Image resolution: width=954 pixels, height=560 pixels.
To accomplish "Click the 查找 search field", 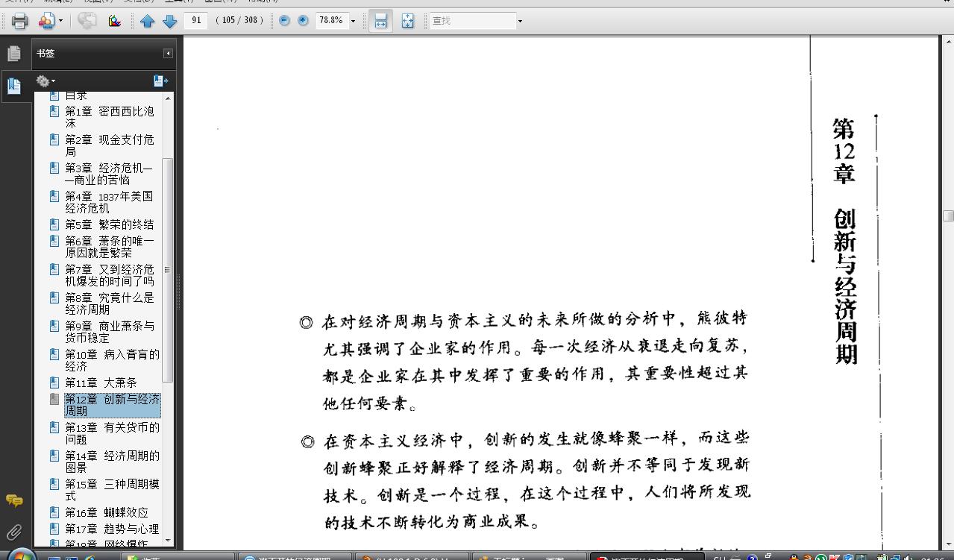I will [472, 21].
